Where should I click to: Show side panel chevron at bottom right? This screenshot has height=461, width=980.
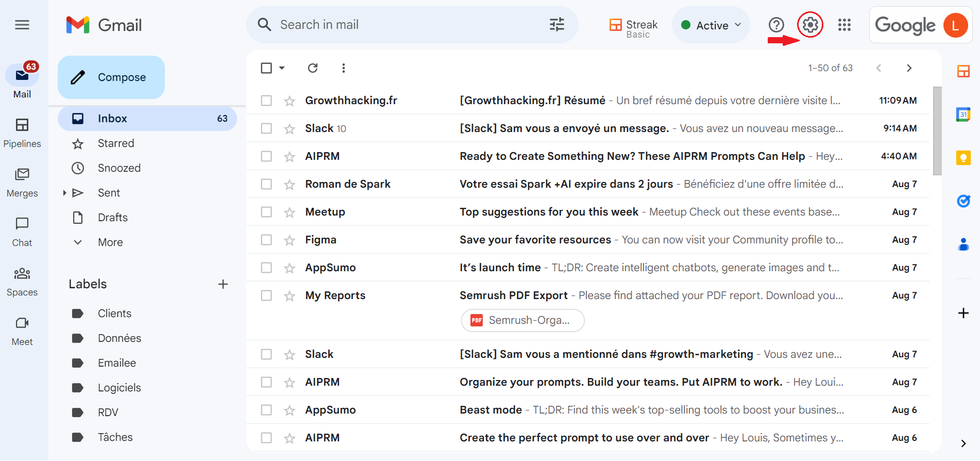click(963, 443)
